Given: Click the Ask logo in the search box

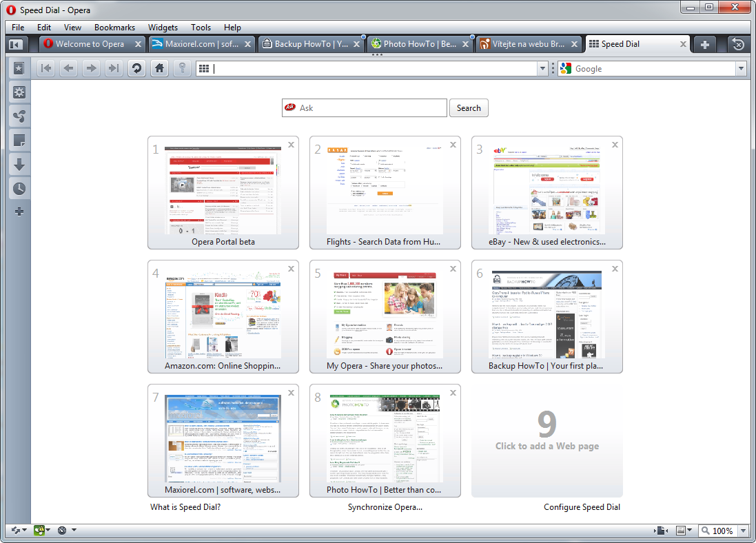Looking at the screenshot, I should tap(290, 107).
